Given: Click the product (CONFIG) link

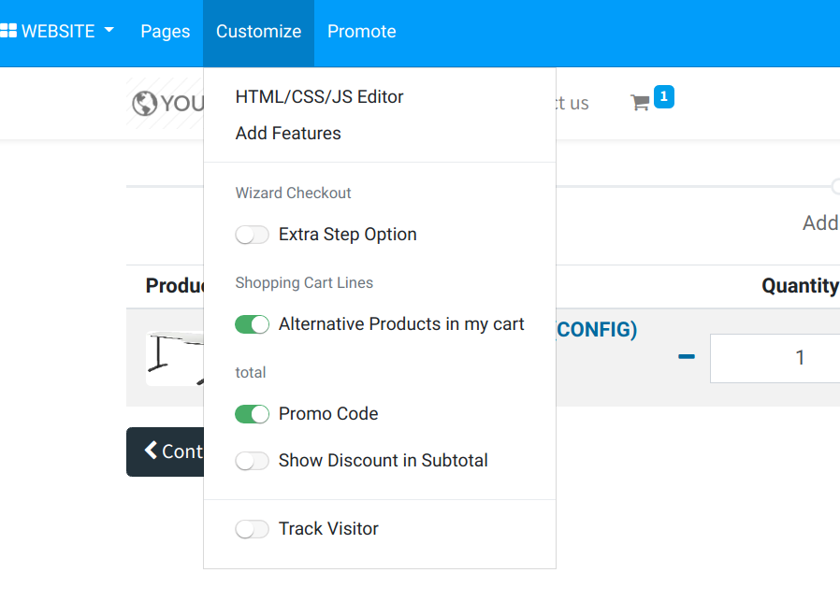Looking at the screenshot, I should [597, 330].
